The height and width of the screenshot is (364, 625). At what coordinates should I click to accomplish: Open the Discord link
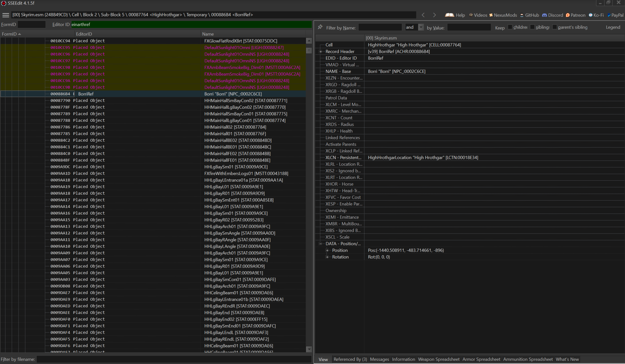tap(552, 15)
